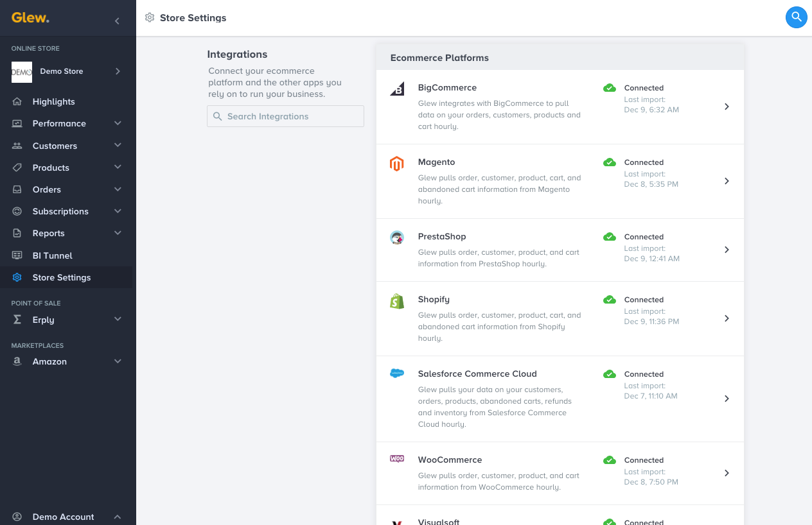812x525 pixels.
Task: Click the Glew logo
Action: 30,18
